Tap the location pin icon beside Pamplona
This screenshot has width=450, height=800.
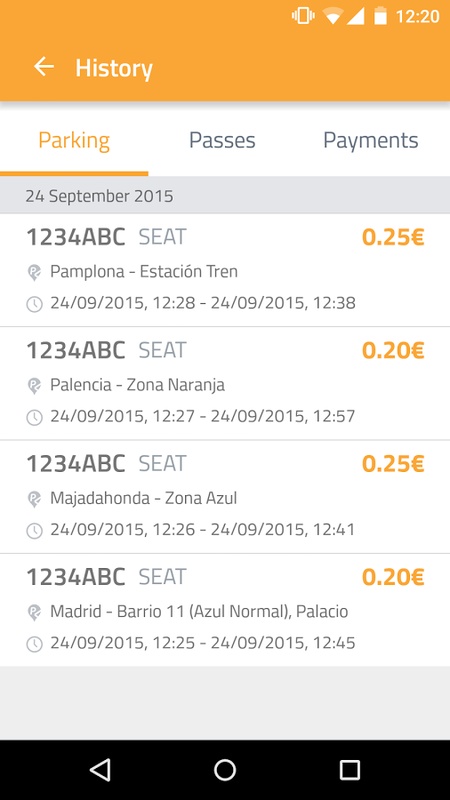pyautogui.click(x=34, y=272)
